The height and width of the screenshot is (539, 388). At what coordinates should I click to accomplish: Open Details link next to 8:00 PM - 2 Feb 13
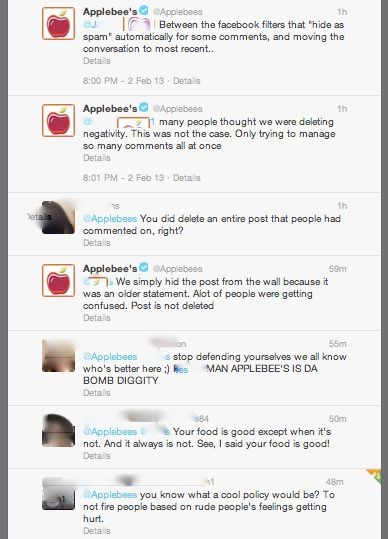[x=187, y=81]
